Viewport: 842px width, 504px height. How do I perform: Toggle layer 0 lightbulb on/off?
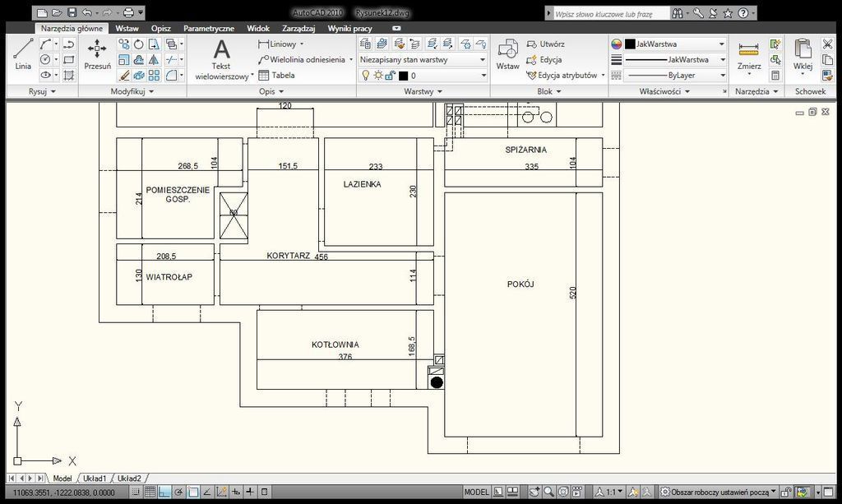pyautogui.click(x=366, y=76)
